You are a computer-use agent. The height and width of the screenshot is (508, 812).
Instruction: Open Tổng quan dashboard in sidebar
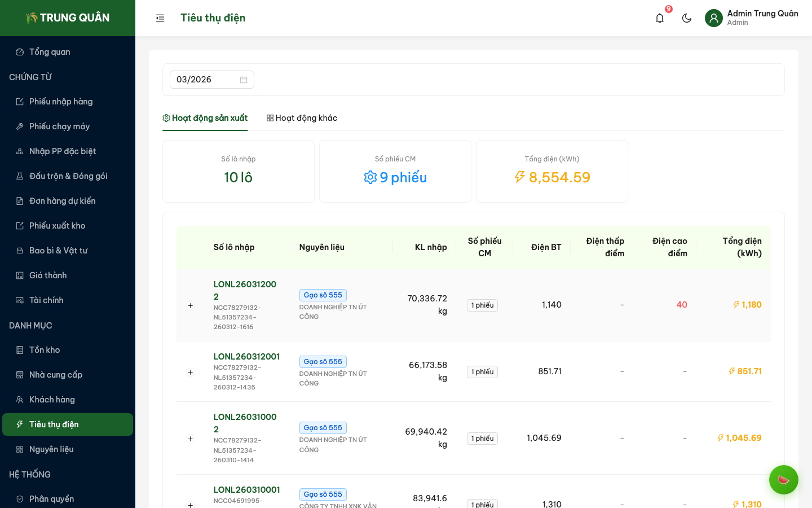coord(50,52)
